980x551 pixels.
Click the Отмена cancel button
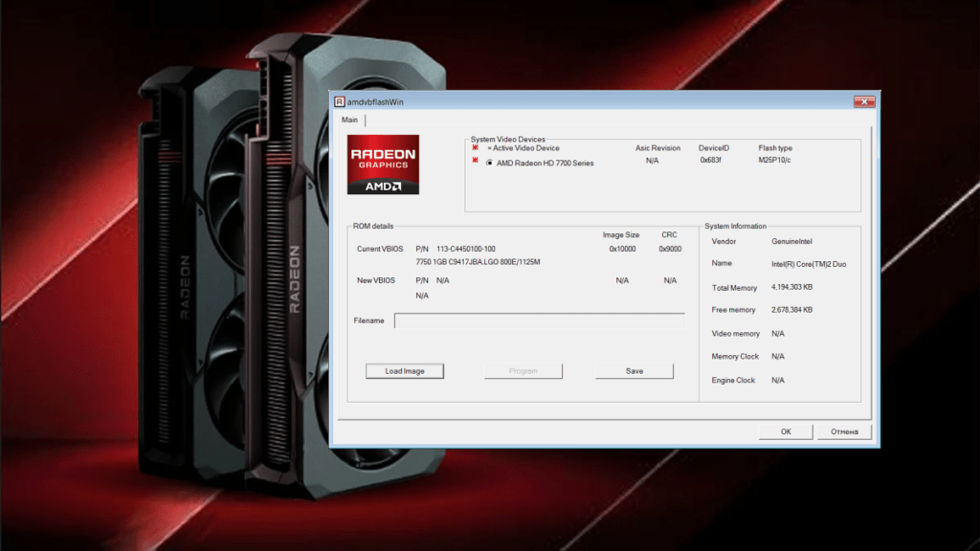(844, 431)
